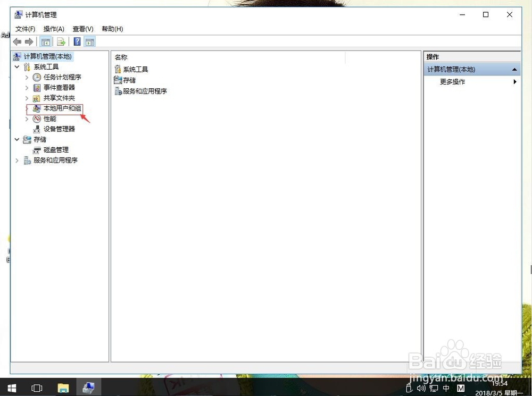Click the network icon in system tray
This screenshot has width=532, height=396.
[434, 388]
